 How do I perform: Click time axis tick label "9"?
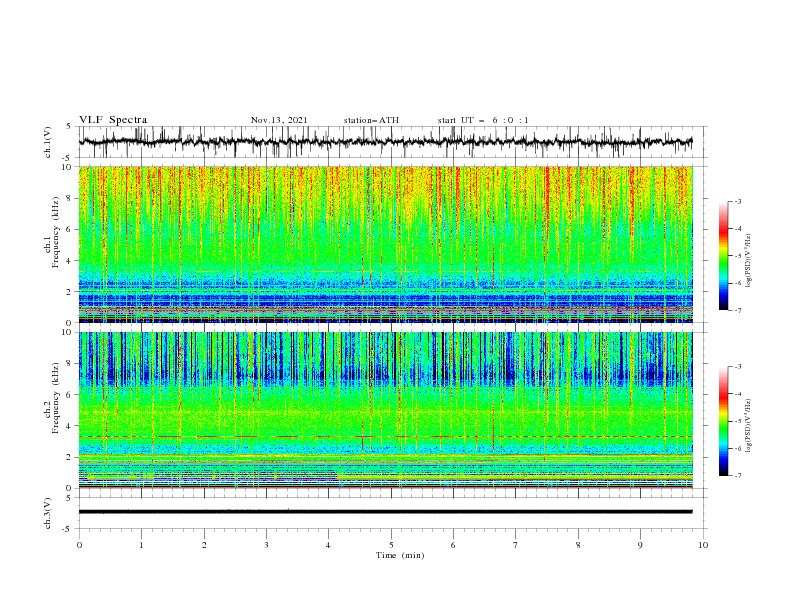pos(640,545)
